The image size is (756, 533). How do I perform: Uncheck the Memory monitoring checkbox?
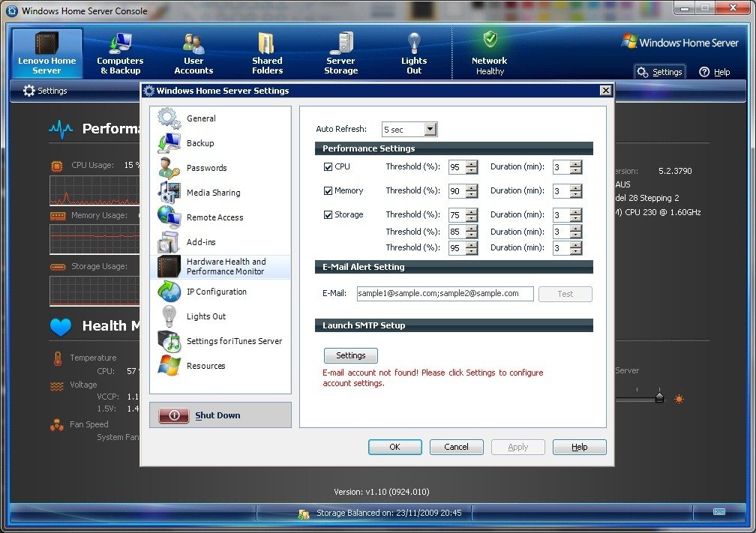(328, 191)
